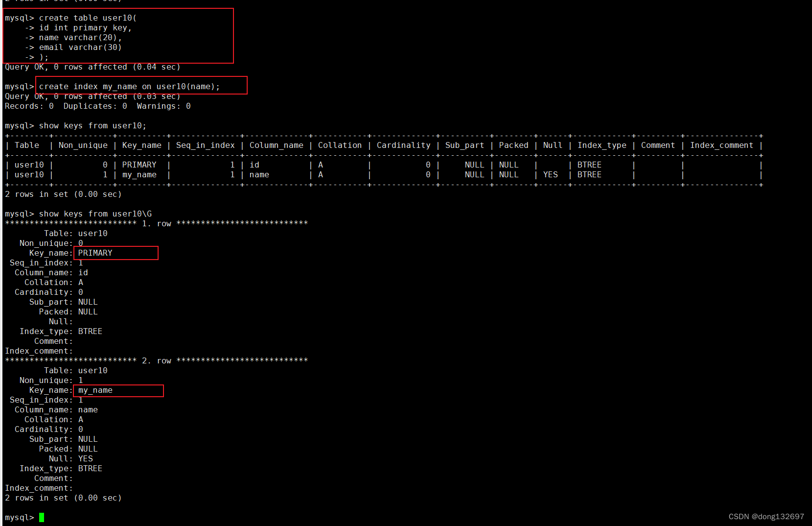This screenshot has height=526, width=812.
Task: Click 'Index_type: BTREE' in row 1 output
Action: point(61,332)
